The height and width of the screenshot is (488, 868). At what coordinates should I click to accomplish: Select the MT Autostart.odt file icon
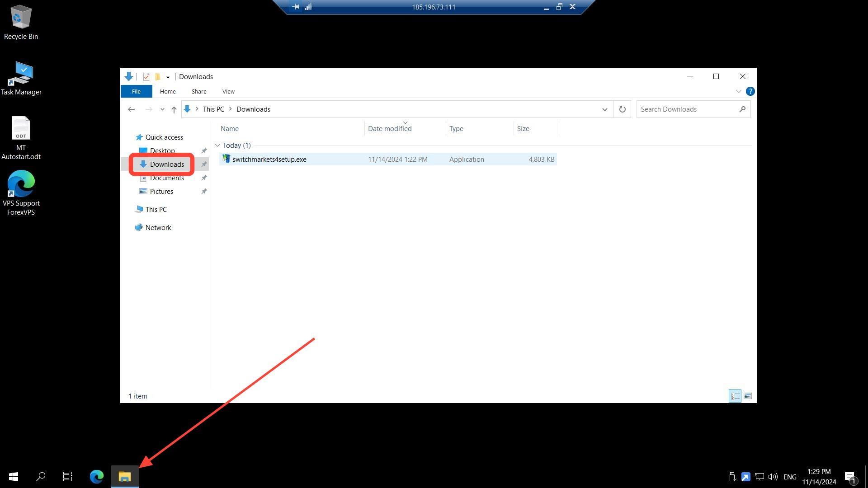[x=21, y=138]
